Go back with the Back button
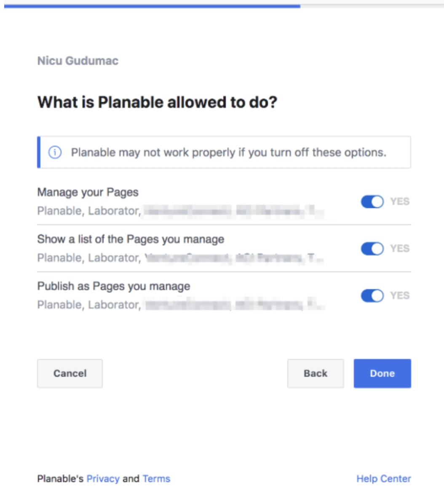This screenshot has height=504, width=444. click(x=315, y=373)
